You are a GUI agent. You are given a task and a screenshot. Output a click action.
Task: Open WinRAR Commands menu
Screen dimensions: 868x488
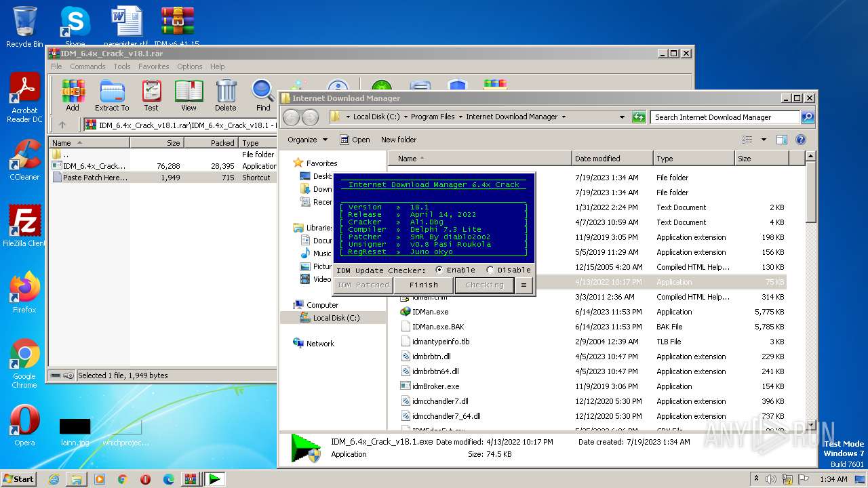click(x=87, y=66)
